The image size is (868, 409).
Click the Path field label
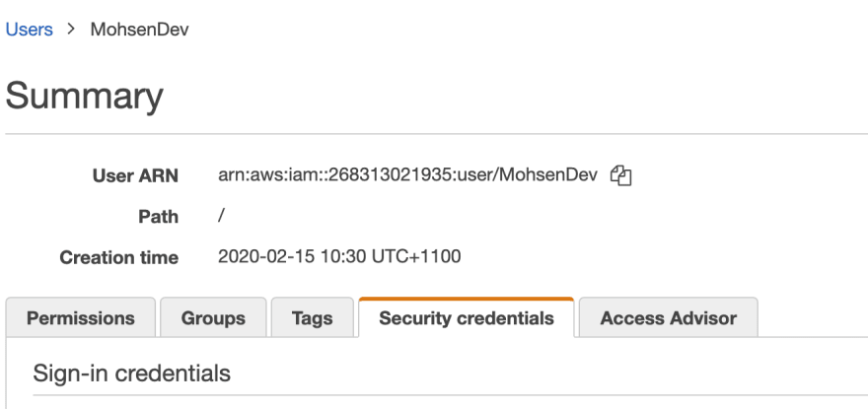click(x=159, y=217)
